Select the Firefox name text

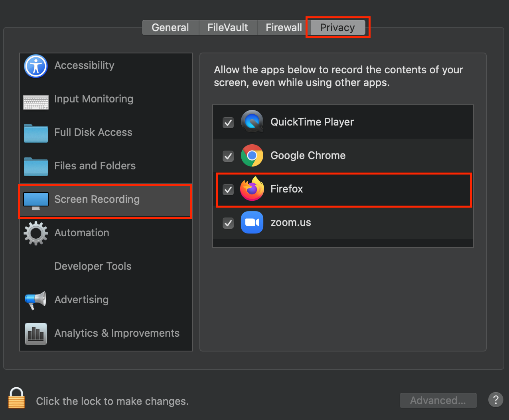click(287, 189)
